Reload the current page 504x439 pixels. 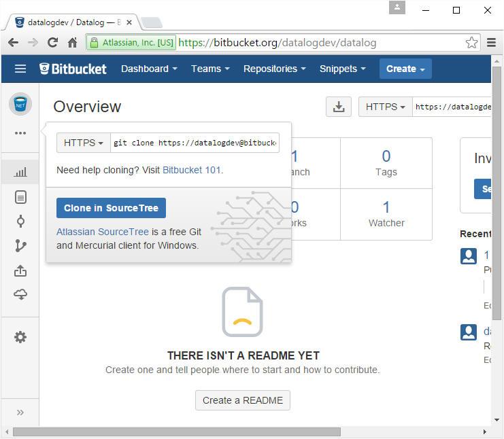53,42
